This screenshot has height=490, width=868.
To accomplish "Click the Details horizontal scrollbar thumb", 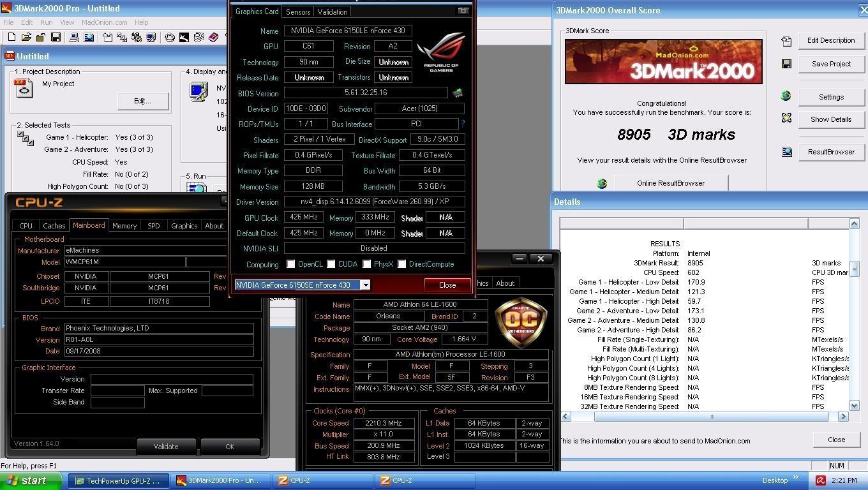I will 712,416.
